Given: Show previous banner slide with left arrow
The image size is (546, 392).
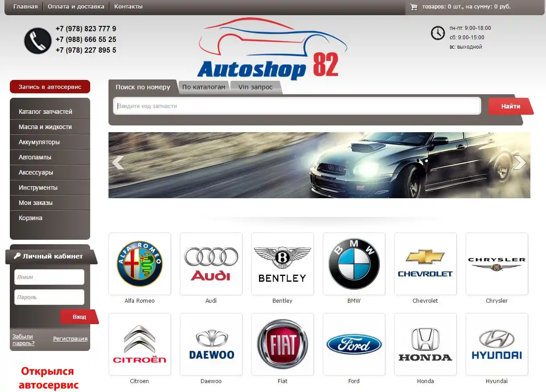Looking at the screenshot, I should 118,163.
